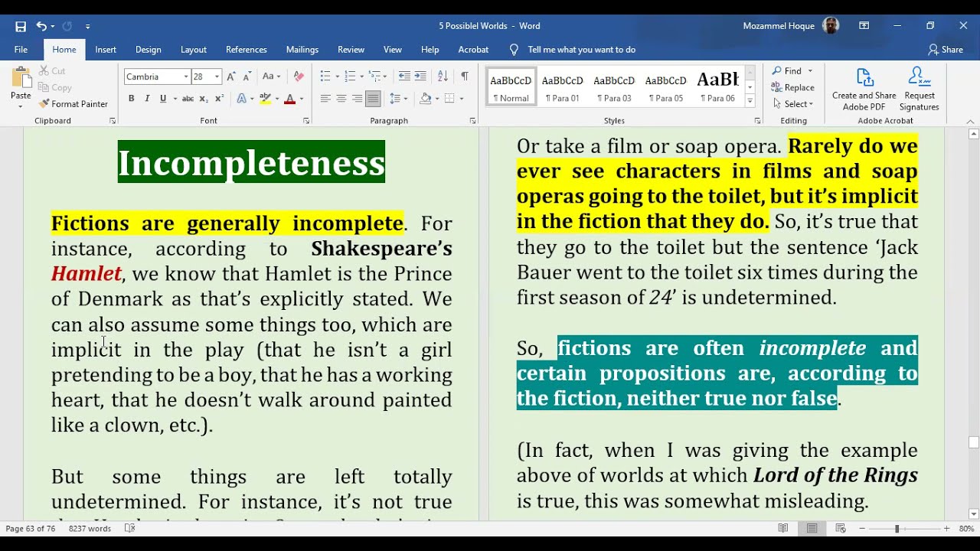
Task: Activate Format Painter
Action: 73,103
